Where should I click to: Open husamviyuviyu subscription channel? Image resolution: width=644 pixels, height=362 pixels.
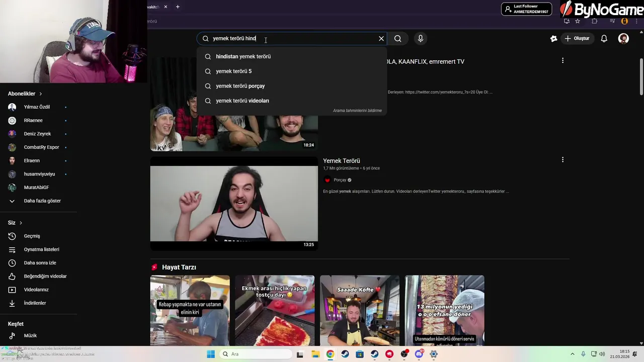(39, 174)
